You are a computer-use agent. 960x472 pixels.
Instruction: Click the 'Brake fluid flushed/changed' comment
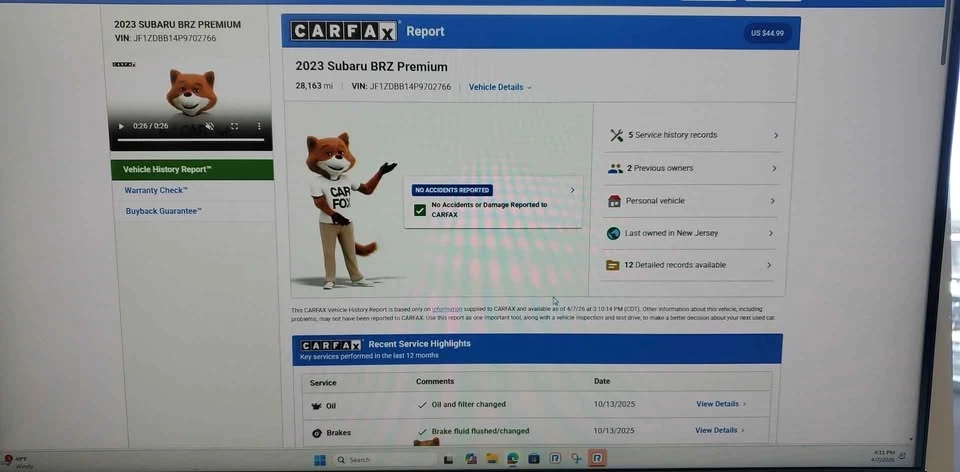480,431
